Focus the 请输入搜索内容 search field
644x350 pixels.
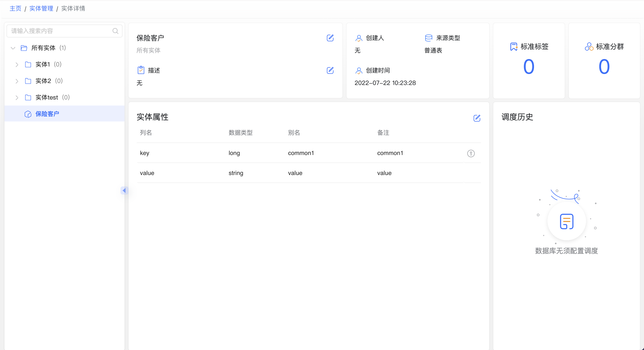pos(64,31)
